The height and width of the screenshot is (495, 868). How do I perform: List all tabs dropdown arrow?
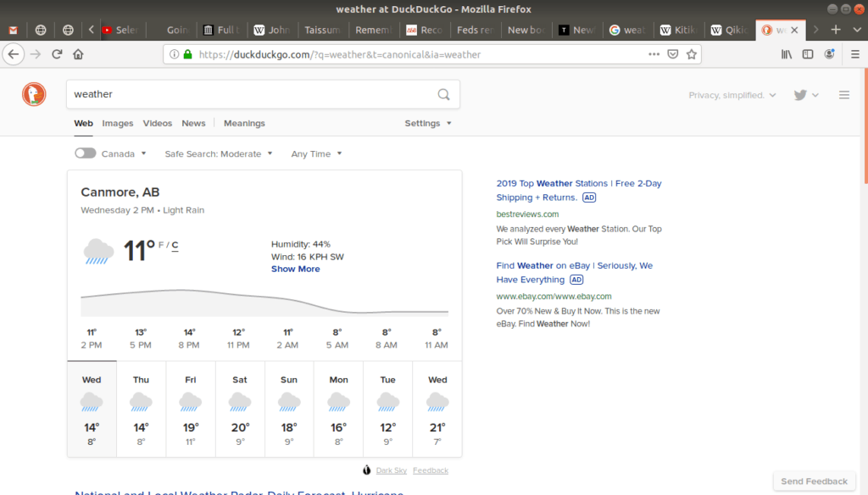856,30
